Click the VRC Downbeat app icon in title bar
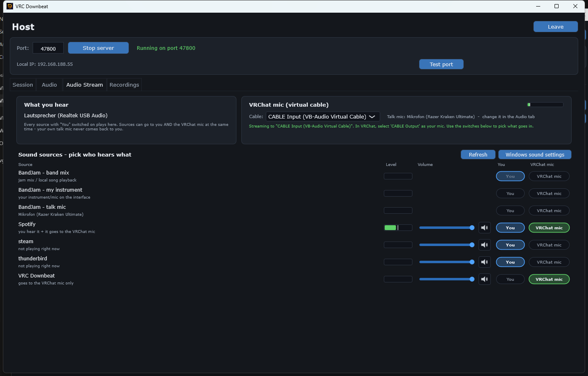This screenshot has width=588, height=376. click(x=10, y=6)
